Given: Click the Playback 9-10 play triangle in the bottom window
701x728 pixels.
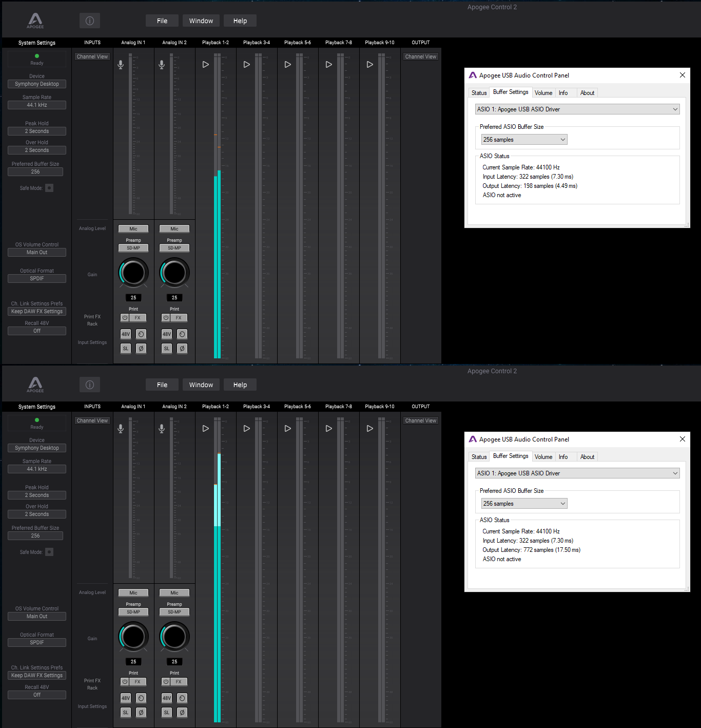Looking at the screenshot, I should tap(370, 429).
